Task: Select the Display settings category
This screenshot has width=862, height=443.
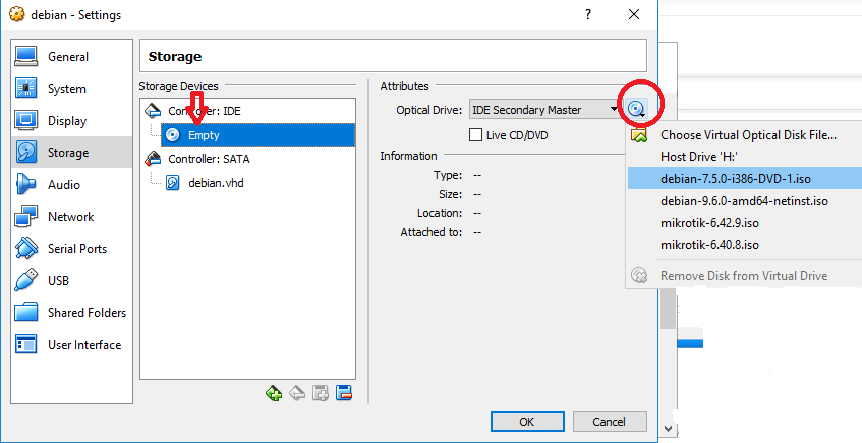Action: pos(71,121)
